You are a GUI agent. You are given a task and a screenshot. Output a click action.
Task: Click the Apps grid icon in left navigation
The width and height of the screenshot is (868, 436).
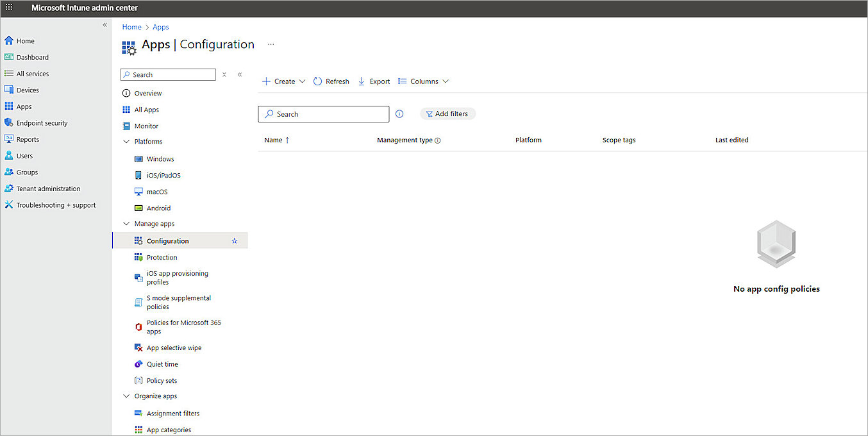pos(9,106)
